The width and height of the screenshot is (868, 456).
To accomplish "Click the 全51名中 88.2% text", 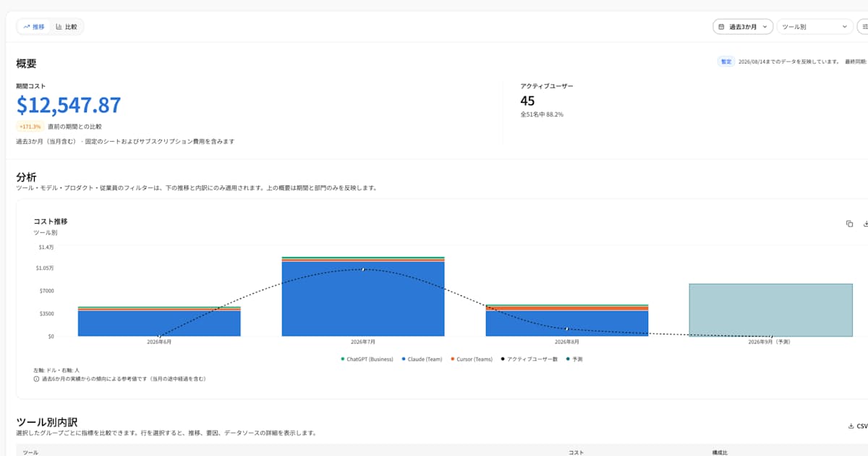I will click(x=542, y=114).
